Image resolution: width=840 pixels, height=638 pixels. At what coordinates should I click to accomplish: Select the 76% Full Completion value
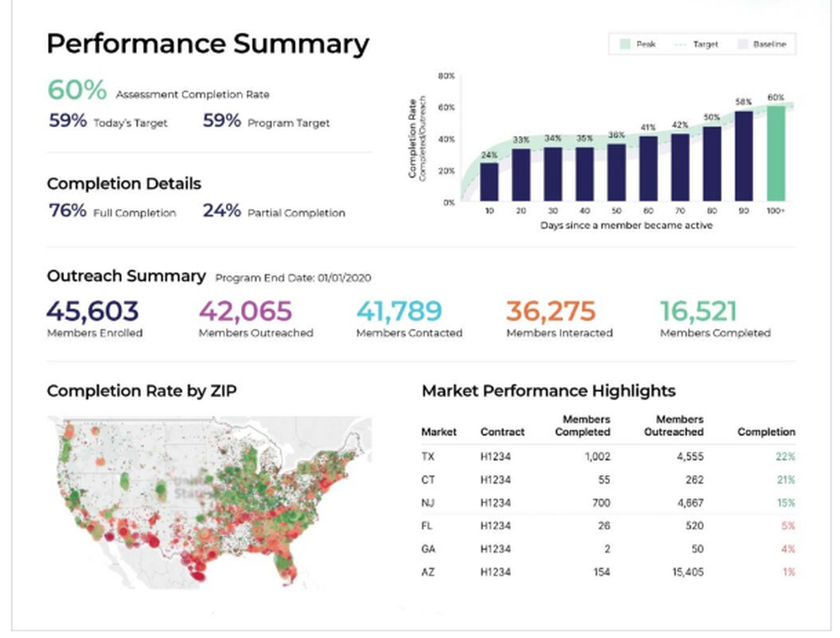point(67,211)
